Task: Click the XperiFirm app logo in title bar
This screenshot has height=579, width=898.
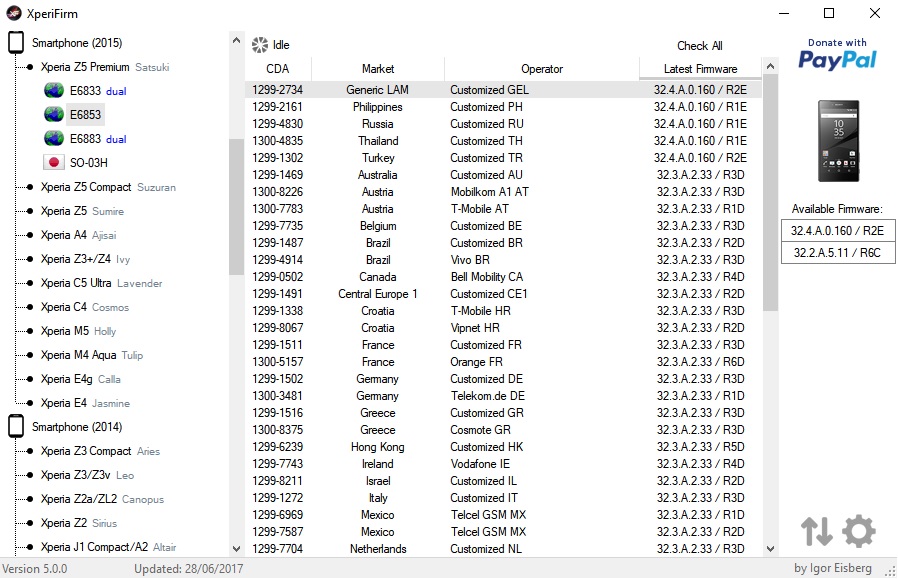Action: coord(14,13)
